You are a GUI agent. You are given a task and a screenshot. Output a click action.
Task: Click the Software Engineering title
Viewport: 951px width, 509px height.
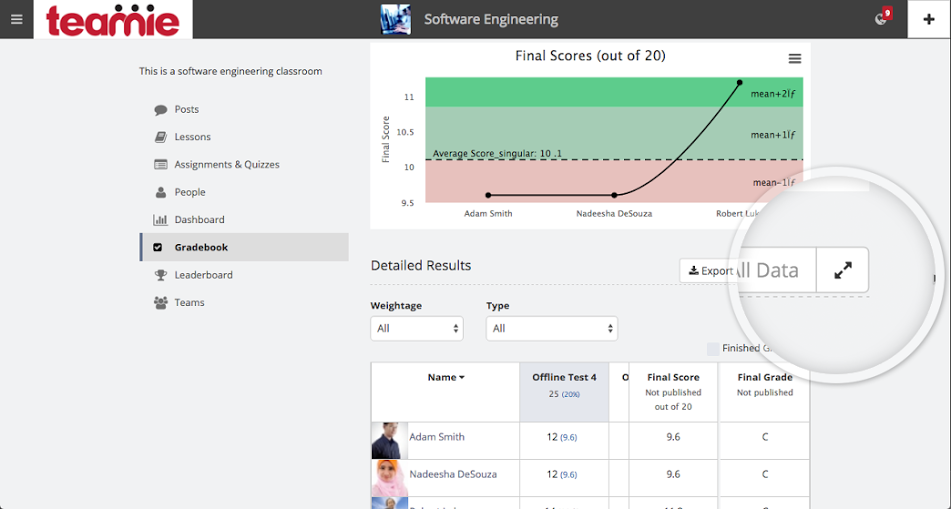click(491, 19)
